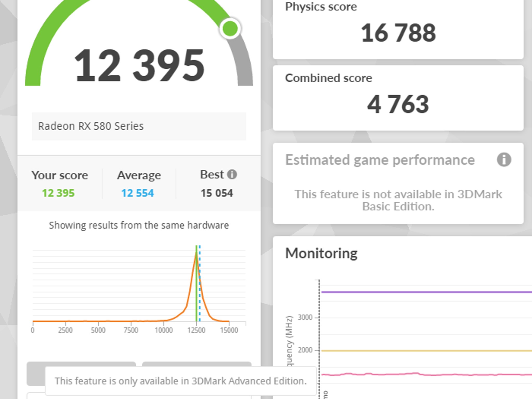
Task: Click the yellow line in Monitoring chart
Action: point(426,351)
